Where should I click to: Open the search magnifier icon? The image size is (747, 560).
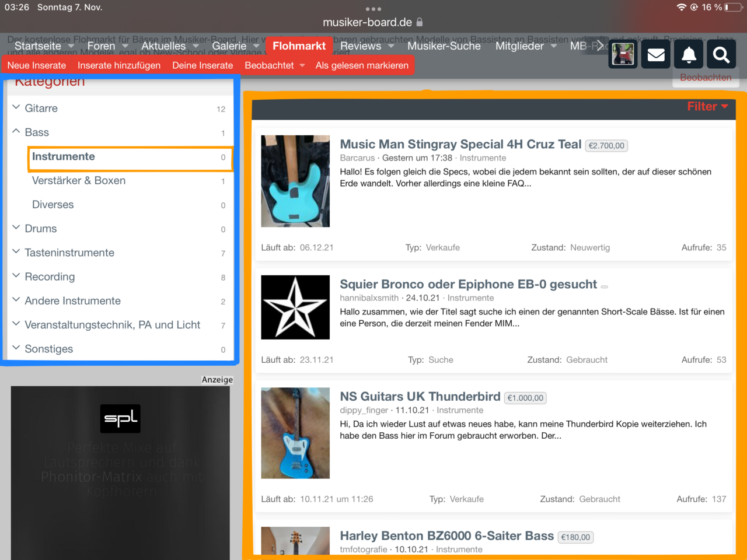tap(721, 55)
